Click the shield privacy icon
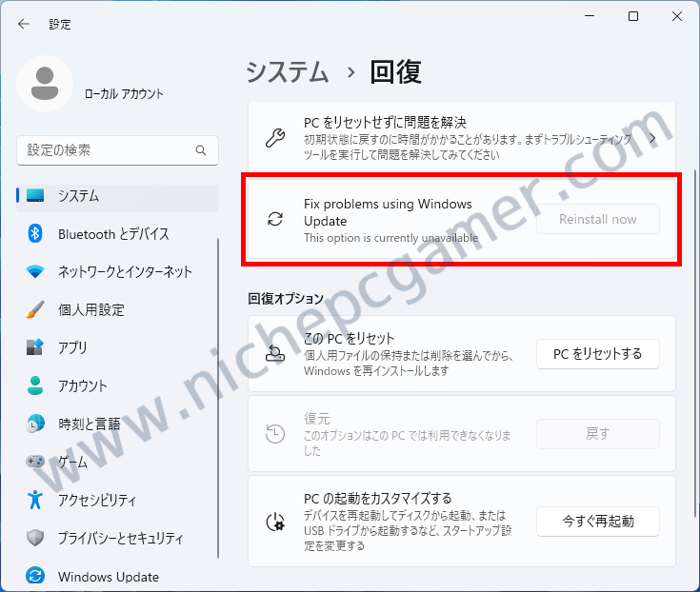The image size is (700, 592). tap(35, 538)
